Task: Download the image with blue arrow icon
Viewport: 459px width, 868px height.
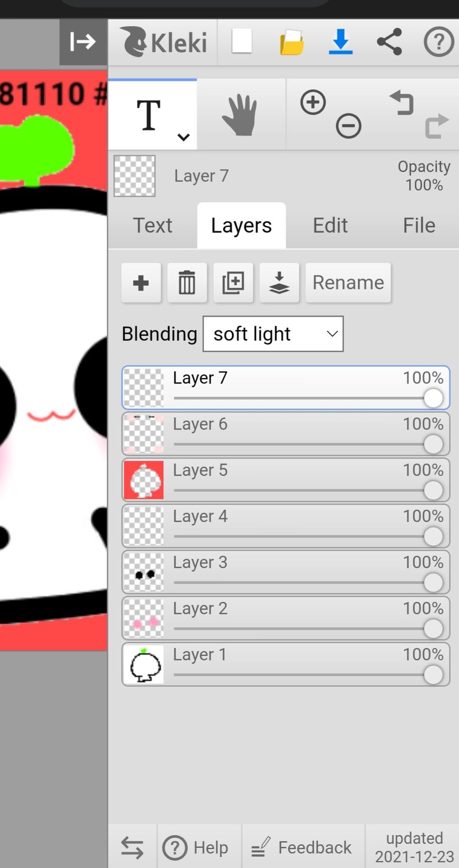Action: click(x=341, y=42)
